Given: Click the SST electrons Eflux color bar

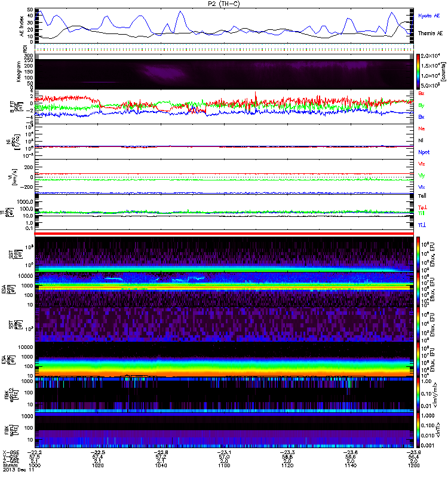Looking at the screenshot, I should (x=418, y=324).
